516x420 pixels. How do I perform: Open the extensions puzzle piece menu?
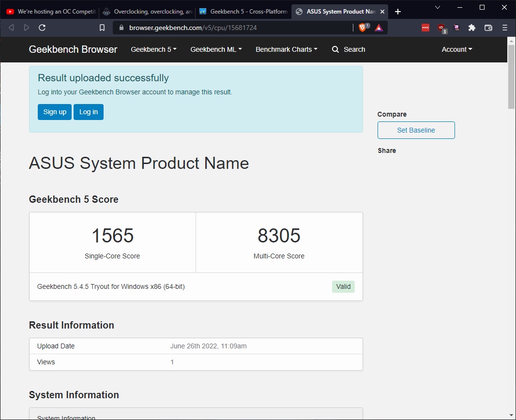click(x=472, y=28)
